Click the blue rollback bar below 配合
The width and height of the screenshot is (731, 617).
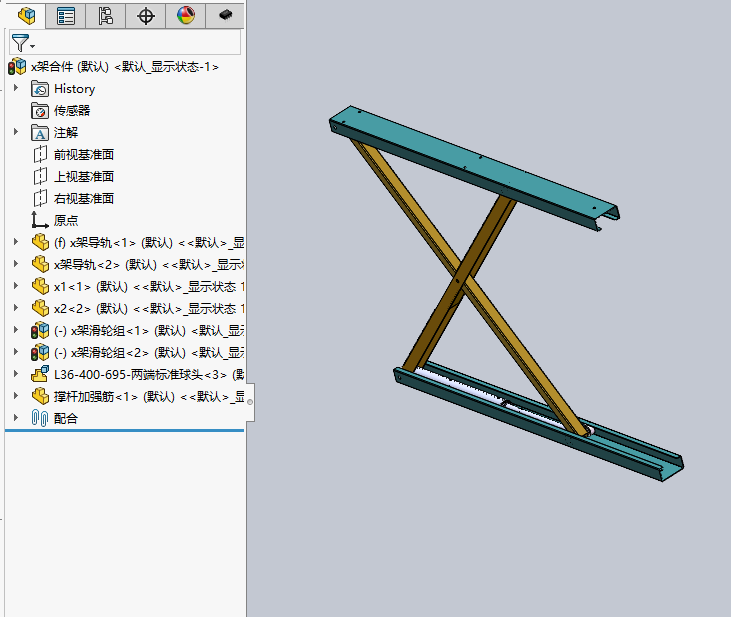124,430
